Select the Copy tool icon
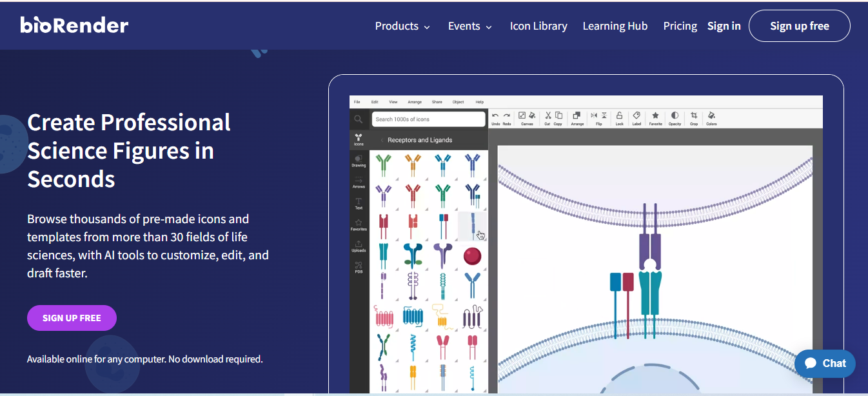The height and width of the screenshot is (396, 868). click(558, 115)
